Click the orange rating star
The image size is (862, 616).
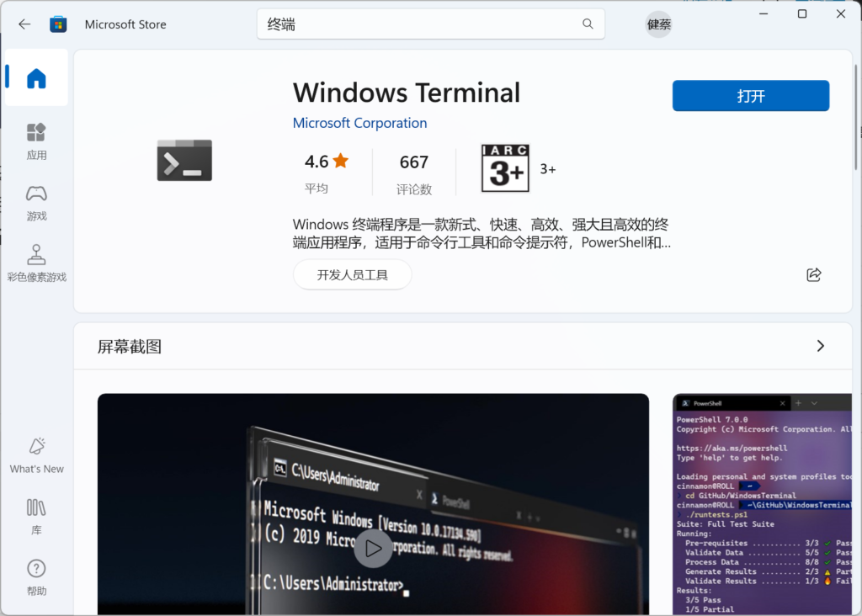341,161
